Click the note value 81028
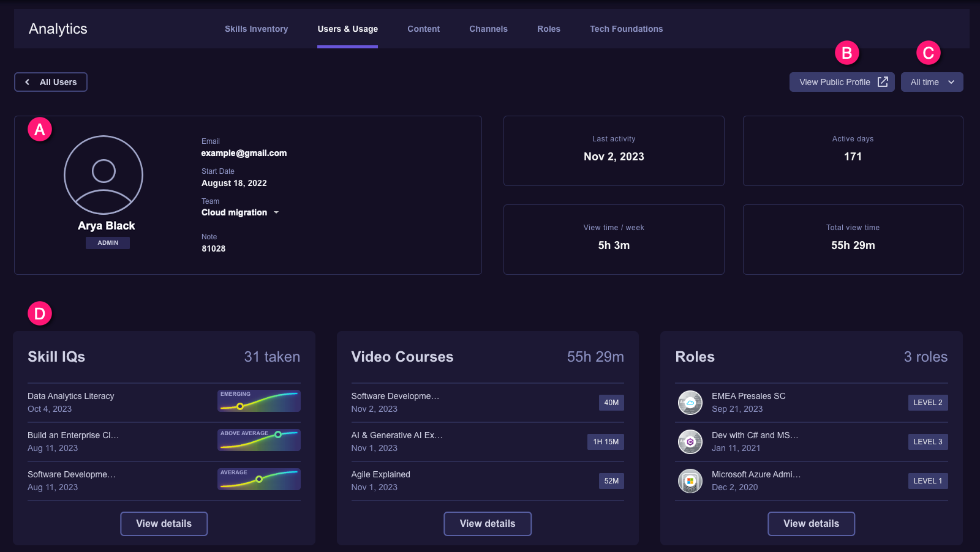980x552 pixels. tap(213, 248)
